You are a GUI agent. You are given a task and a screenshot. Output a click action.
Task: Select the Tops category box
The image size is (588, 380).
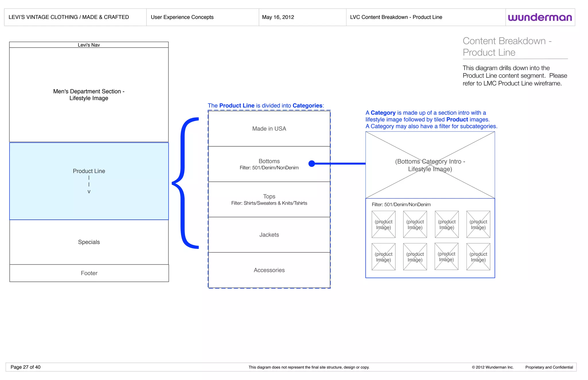(x=269, y=199)
